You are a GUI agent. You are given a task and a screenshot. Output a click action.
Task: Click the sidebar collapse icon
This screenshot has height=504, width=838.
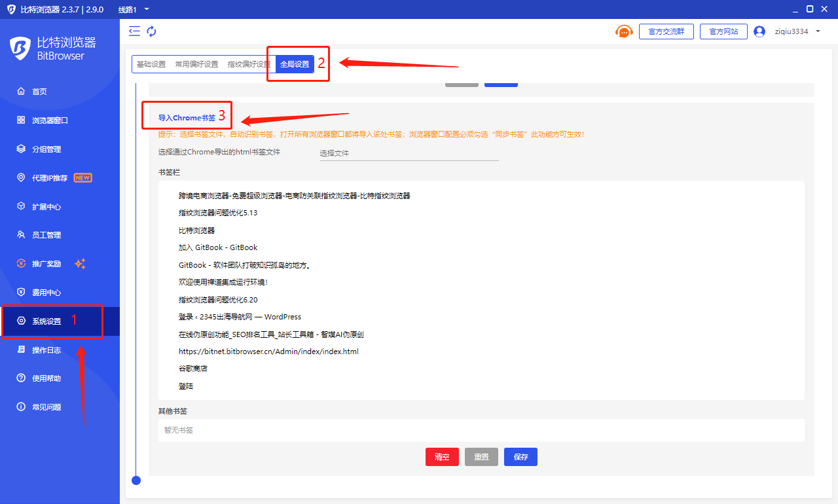pos(135,31)
